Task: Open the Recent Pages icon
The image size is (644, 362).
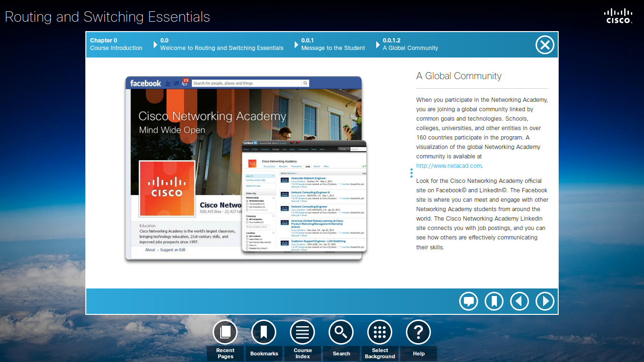Action: tap(225, 332)
